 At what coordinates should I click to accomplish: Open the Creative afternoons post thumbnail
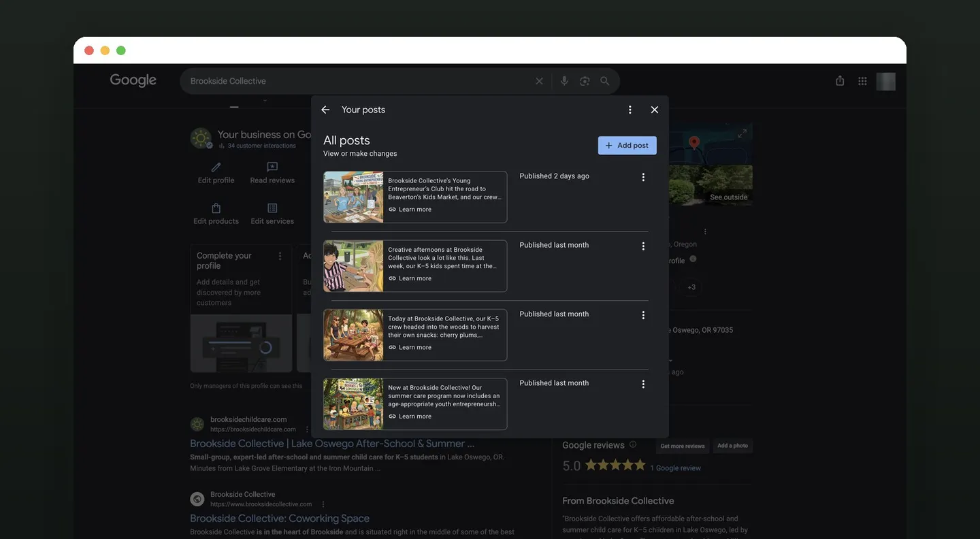click(x=353, y=266)
